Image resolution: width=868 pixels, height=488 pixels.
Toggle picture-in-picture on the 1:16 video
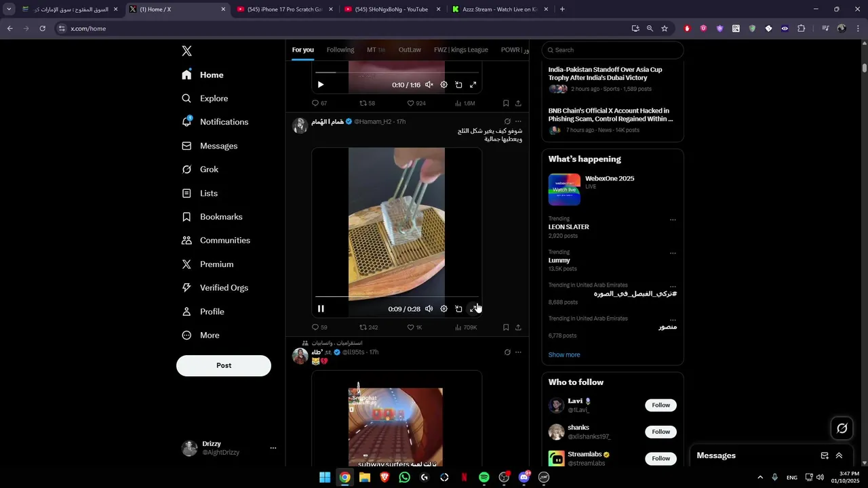[x=458, y=85]
